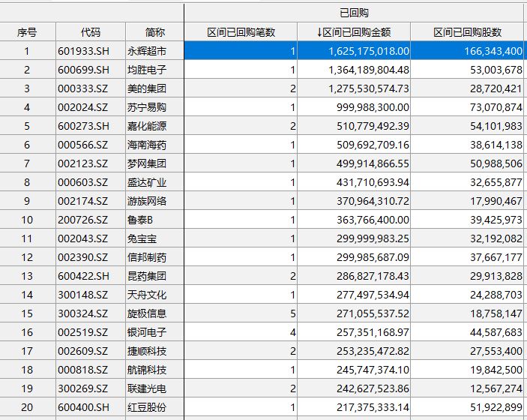Click amount 299,999,983.25
This screenshot has width=527, height=420.
tap(373, 238)
